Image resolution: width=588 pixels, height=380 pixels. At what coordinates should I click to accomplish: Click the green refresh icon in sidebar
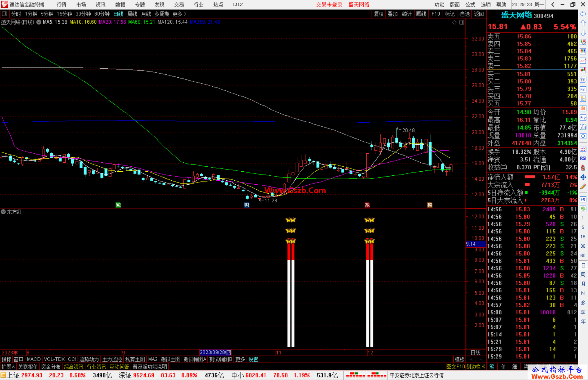[583, 209]
